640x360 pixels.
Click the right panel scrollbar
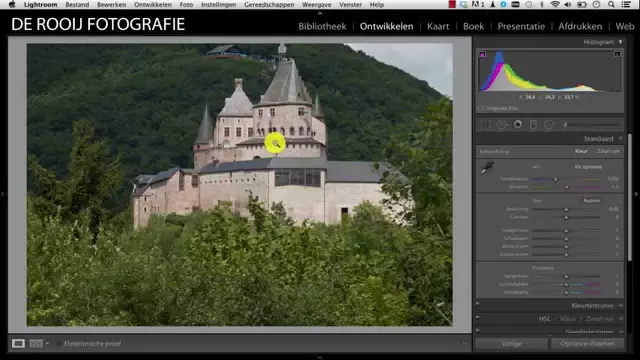pos(629,197)
